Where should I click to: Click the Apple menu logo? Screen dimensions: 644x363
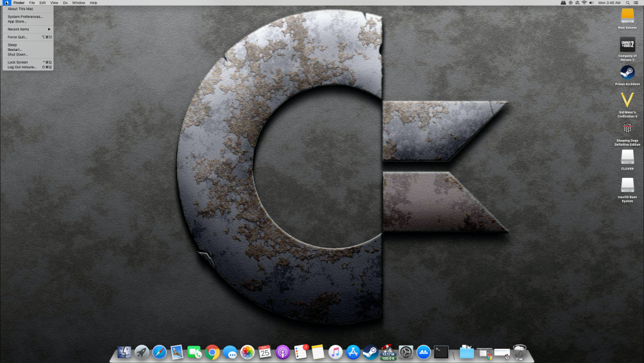[x=6, y=3]
